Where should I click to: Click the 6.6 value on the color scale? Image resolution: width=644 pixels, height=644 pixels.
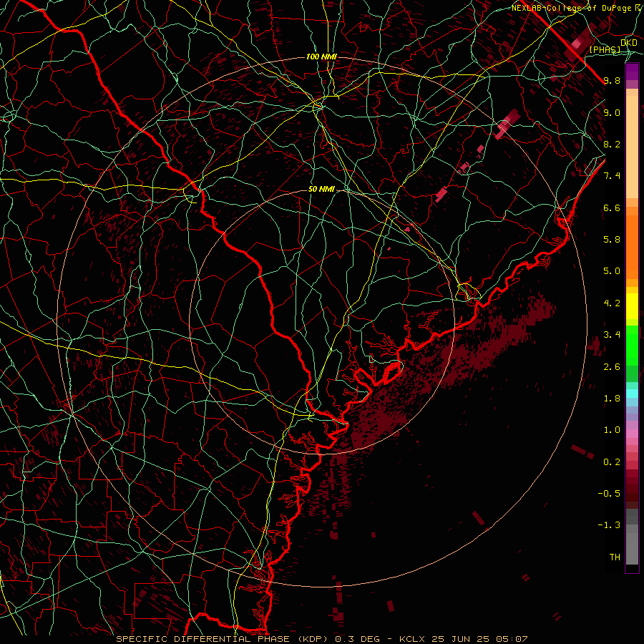click(x=612, y=208)
